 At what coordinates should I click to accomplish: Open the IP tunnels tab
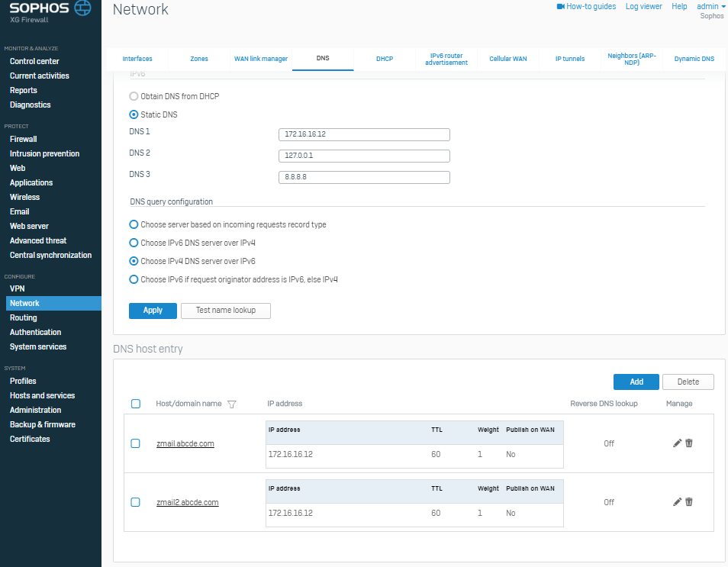570,59
